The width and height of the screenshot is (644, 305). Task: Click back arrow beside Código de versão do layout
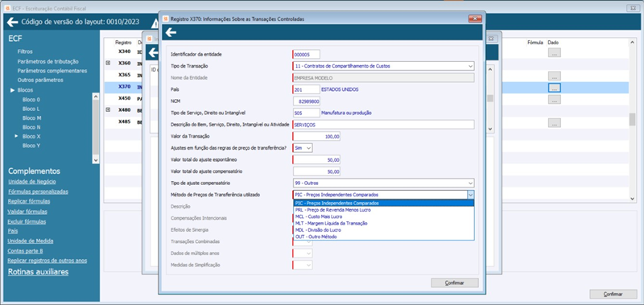coord(12,22)
